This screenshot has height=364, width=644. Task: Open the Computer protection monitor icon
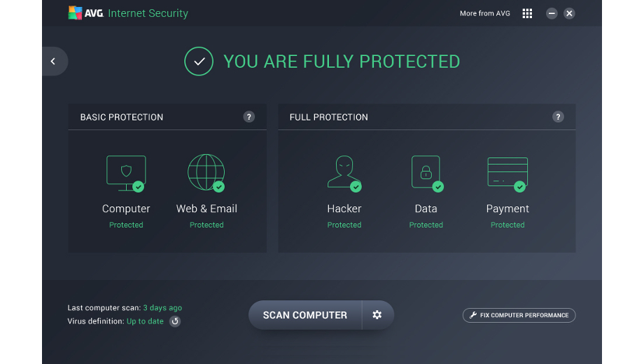tap(126, 173)
